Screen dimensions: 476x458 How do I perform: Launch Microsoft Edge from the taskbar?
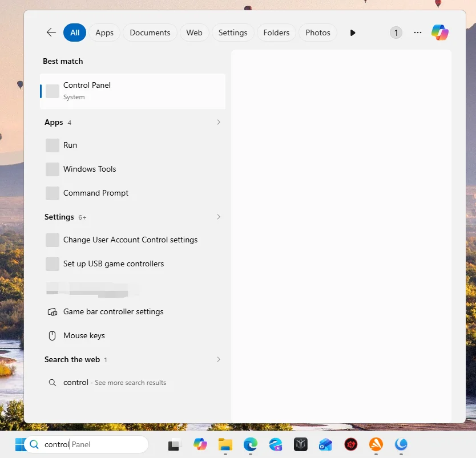coord(250,444)
